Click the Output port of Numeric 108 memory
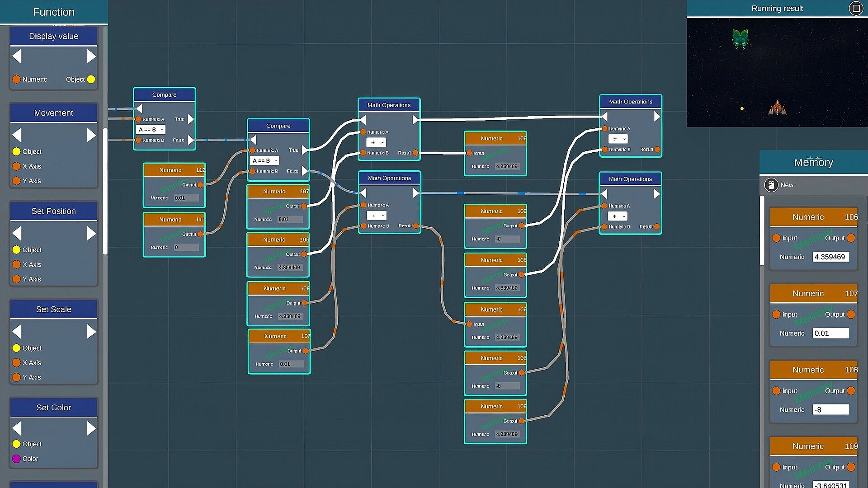This screenshot has height=488, width=868. point(851,391)
